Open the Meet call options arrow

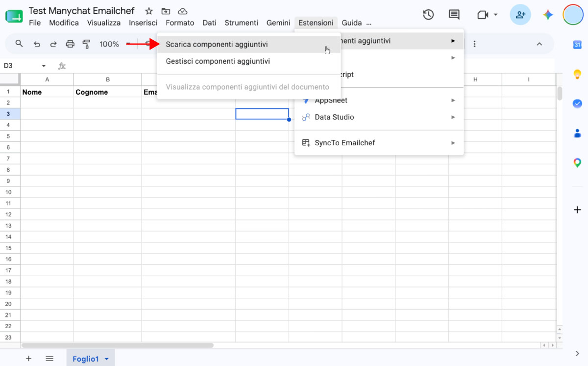(x=495, y=15)
